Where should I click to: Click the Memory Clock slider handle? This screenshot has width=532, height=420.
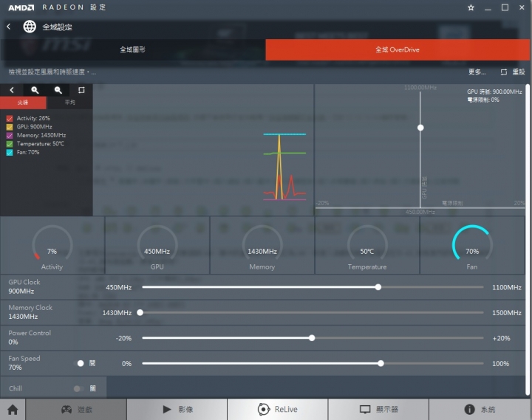(140, 312)
